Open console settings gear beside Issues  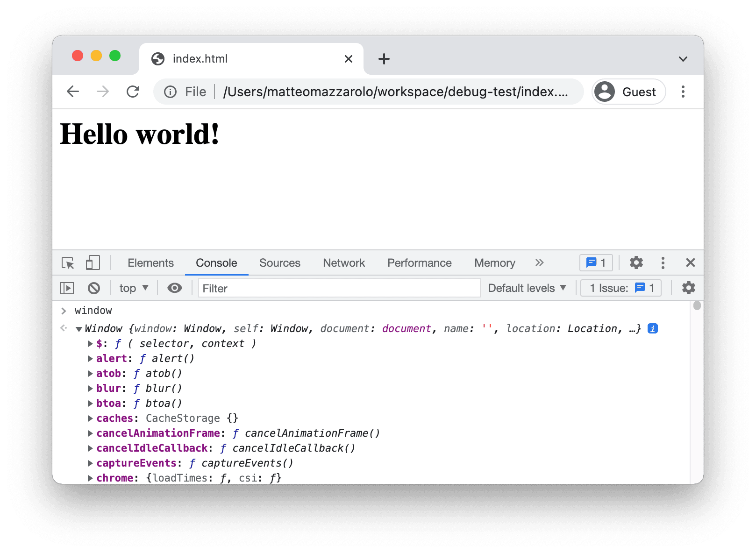[x=688, y=288]
